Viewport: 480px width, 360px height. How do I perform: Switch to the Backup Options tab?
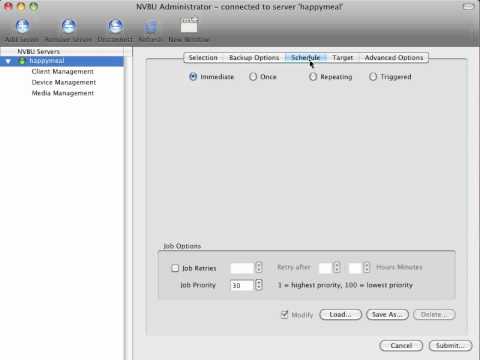[x=254, y=58]
